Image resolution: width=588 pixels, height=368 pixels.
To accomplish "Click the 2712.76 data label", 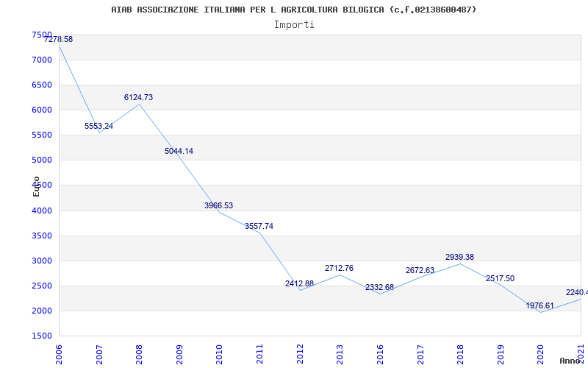I will point(339,268).
